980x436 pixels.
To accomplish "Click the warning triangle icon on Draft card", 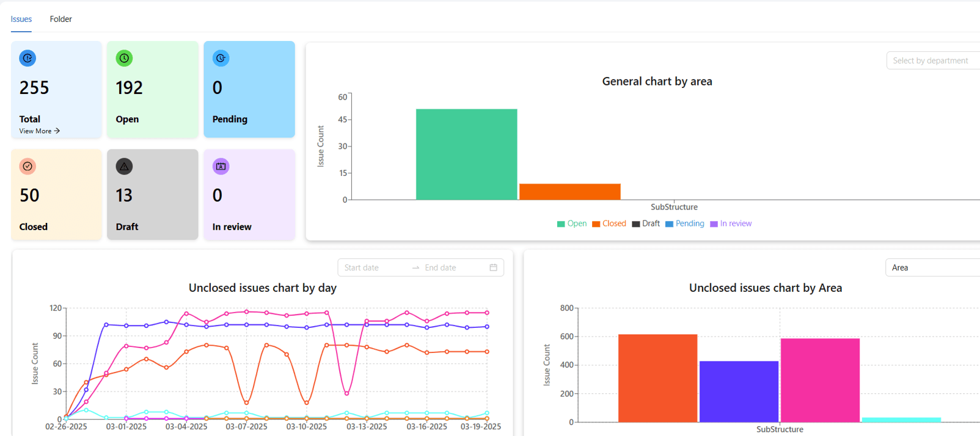I will tap(124, 166).
